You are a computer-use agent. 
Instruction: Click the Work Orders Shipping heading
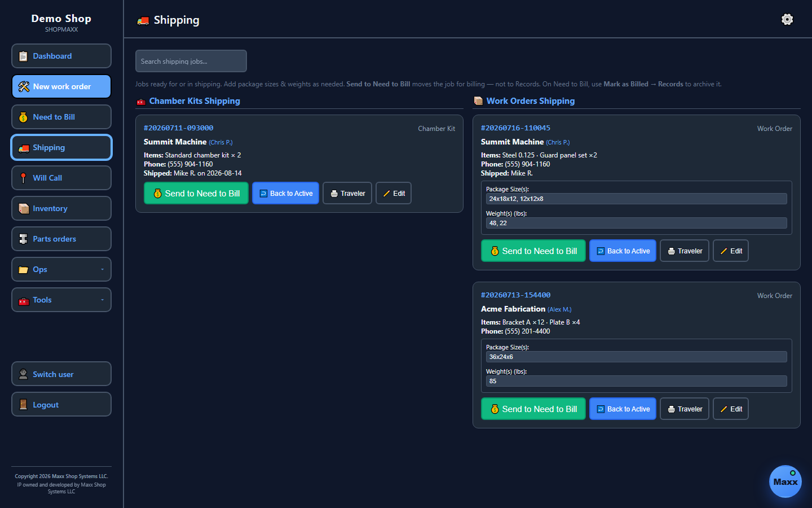(x=531, y=101)
